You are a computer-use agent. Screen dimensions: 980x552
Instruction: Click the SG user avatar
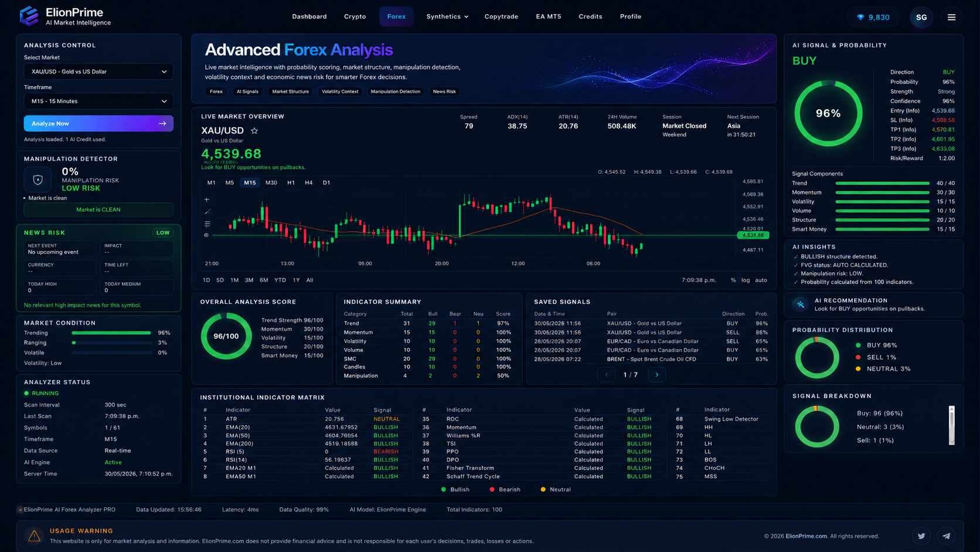(921, 17)
